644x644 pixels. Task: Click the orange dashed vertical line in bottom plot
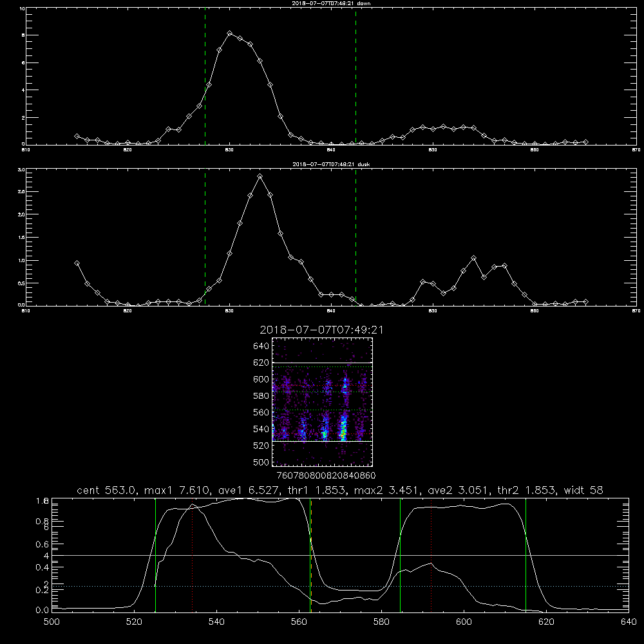[x=311, y=554]
